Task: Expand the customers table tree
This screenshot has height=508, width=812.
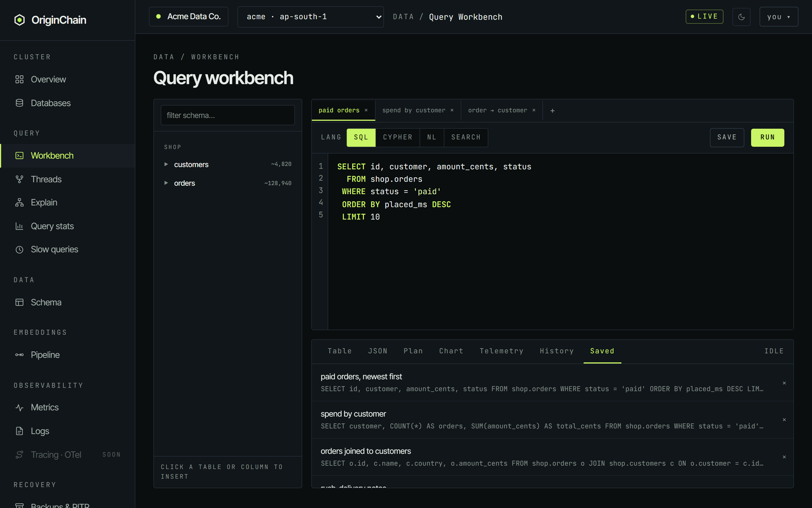Action: click(166, 164)
